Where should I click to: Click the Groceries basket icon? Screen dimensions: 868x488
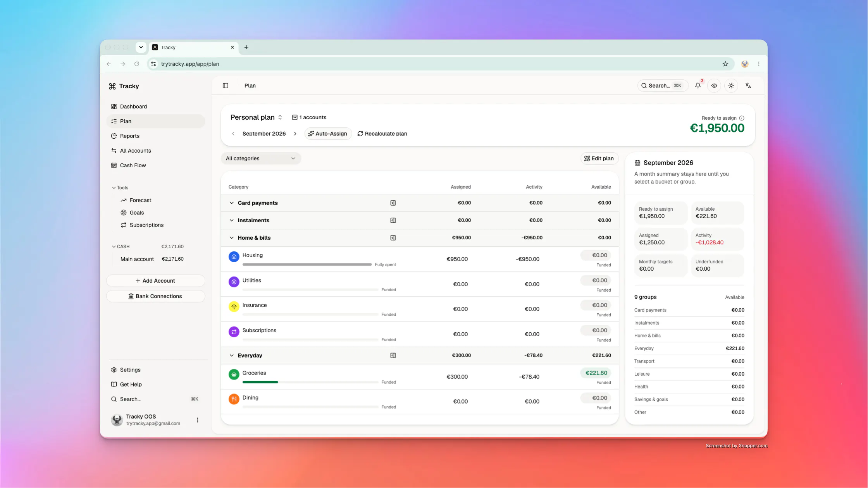[x=234, y=375]
